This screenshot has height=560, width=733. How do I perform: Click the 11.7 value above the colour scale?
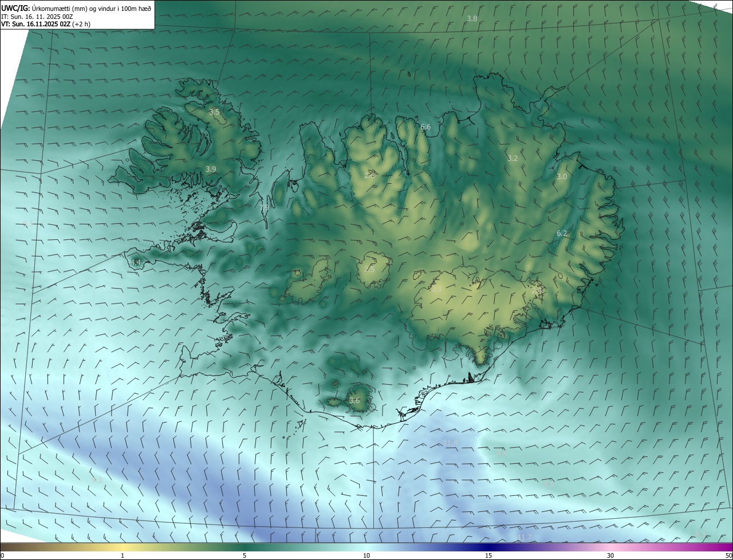coord(525,537)
